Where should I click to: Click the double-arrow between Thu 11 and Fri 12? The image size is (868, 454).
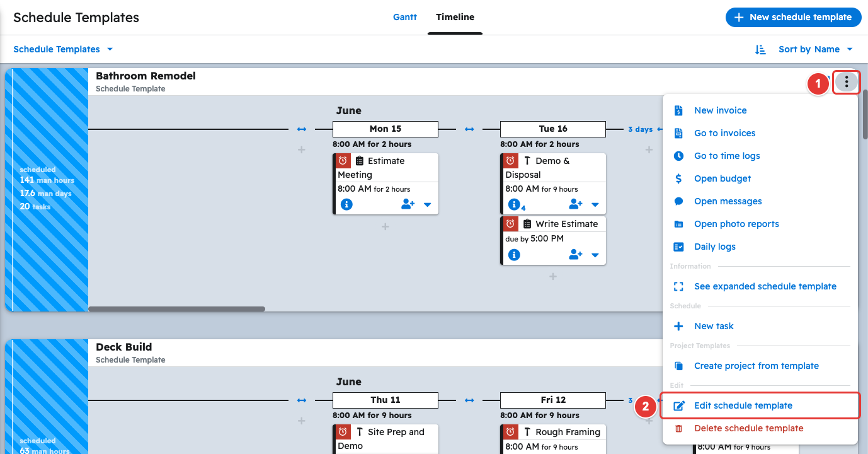[x=469, y=400]
